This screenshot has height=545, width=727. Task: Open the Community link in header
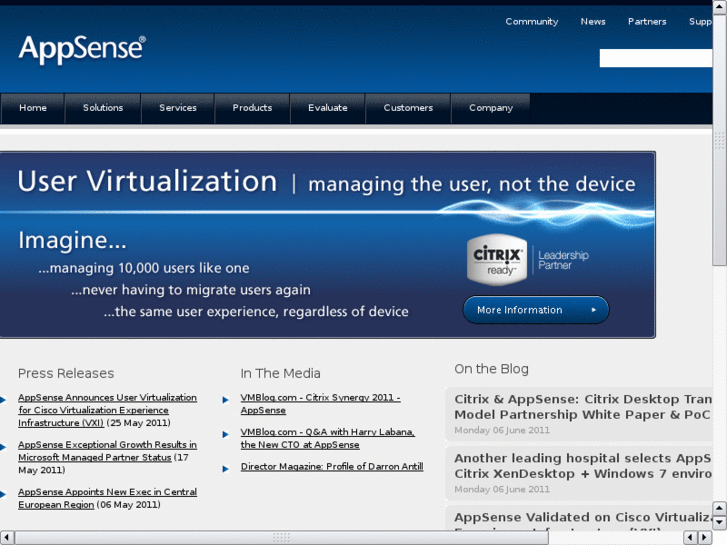point(531,22)
